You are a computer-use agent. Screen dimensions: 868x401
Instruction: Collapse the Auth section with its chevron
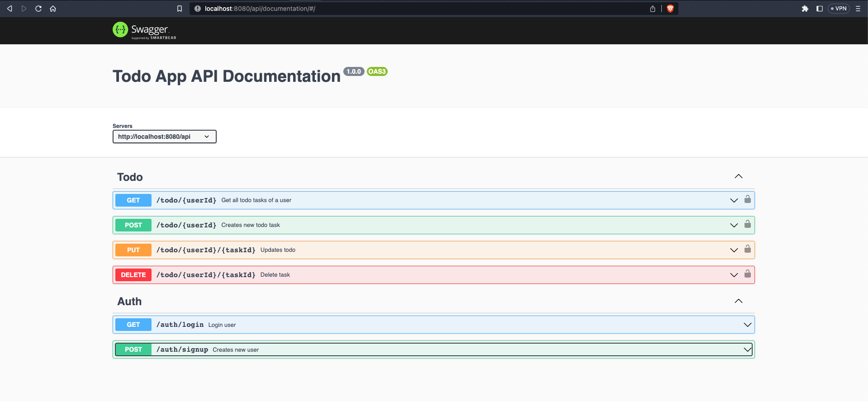(739, 301)
